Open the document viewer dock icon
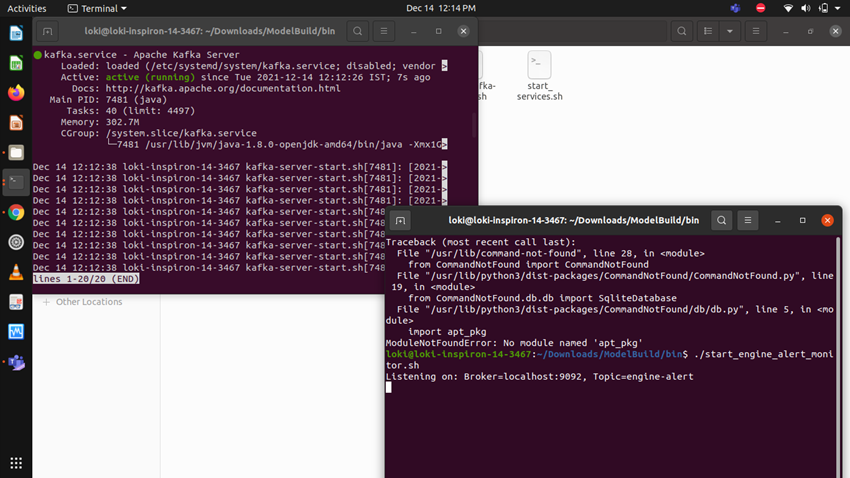The image size is (850, 478). 16,302
